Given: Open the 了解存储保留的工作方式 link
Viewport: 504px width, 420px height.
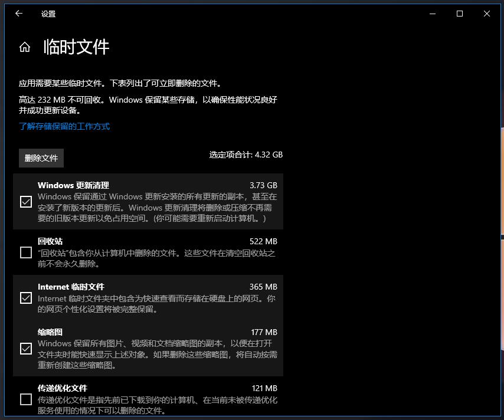Looking at the screenshot, I should pyautogui.click(x=64, y=126).
